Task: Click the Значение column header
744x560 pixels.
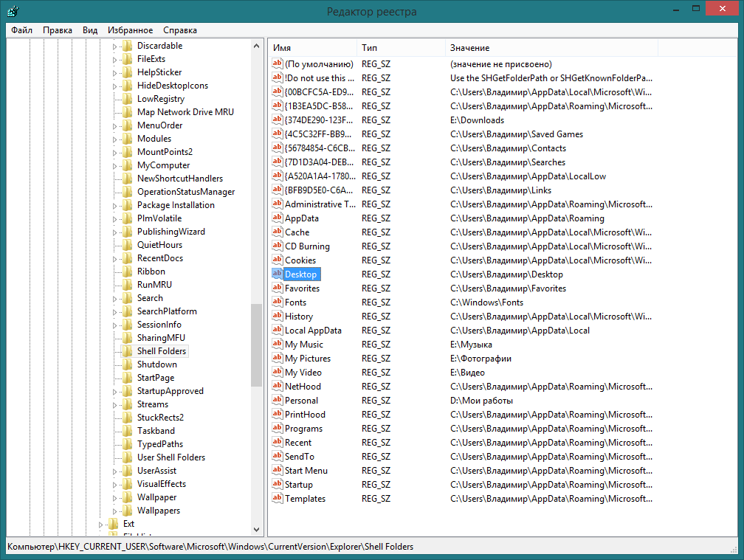Action: click(551, 47)
